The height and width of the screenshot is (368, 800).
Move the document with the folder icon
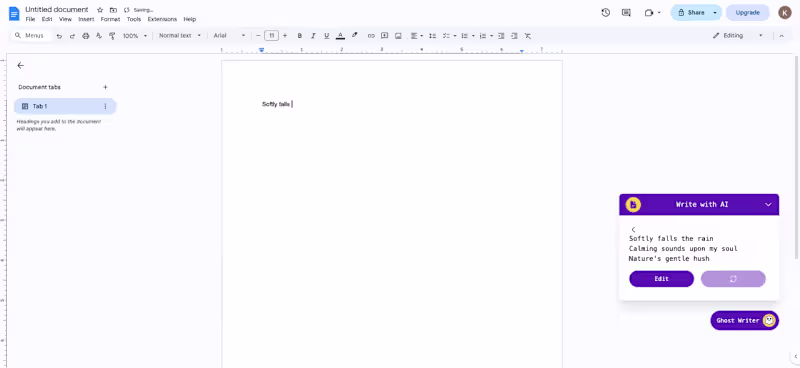tap(113, 10)
